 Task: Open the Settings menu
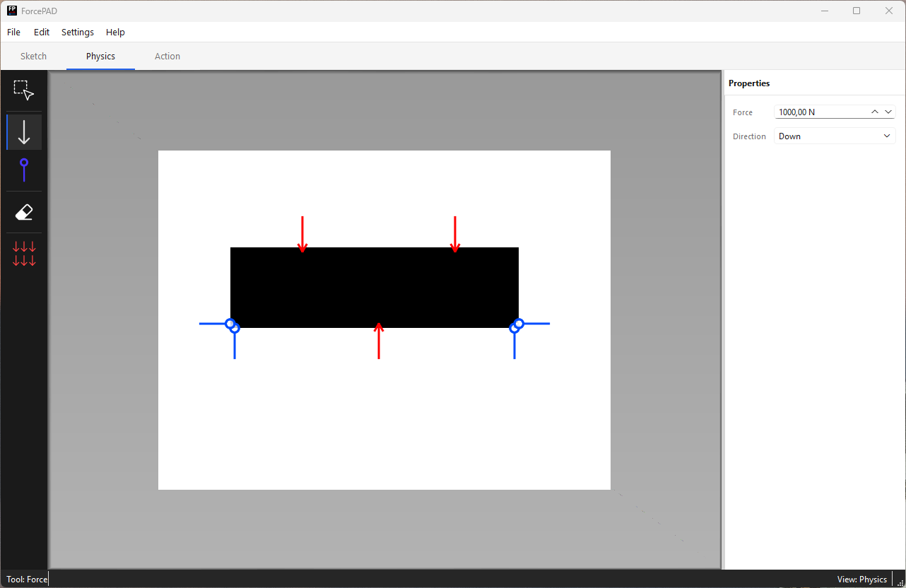[78, 32]
